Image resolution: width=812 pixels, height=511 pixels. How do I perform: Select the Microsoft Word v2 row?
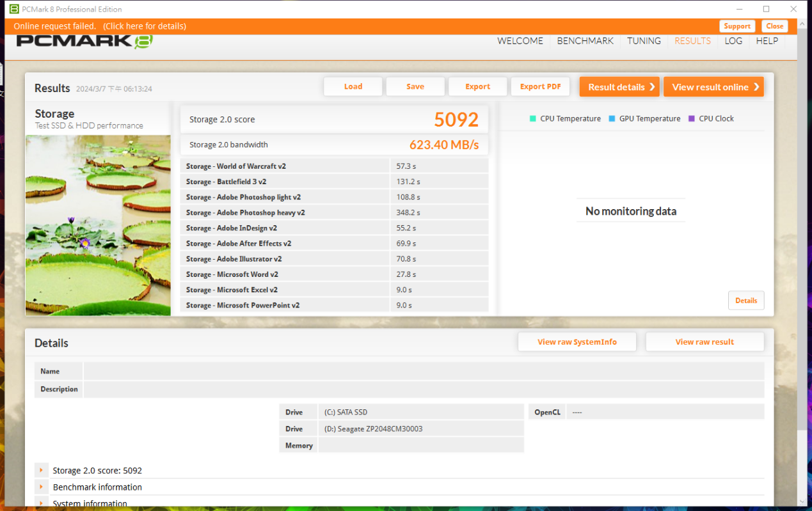click(x=334, y=274)
